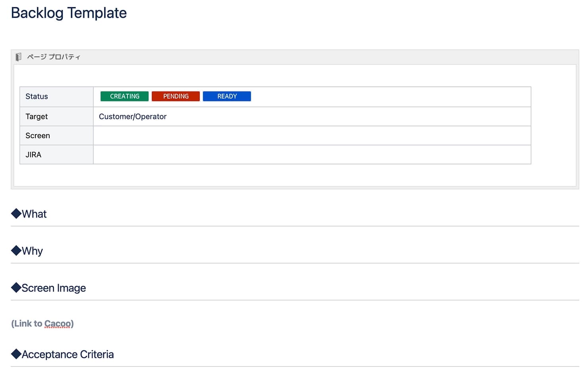This screenshot has width=588, height=382.
Task: Click the page properties macro icon
Action: click(18, 57)
